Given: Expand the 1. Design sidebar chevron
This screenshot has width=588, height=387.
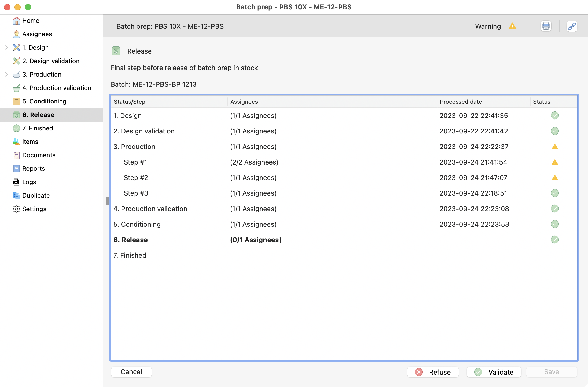Looking at the screenshot, I should point(6,47).
